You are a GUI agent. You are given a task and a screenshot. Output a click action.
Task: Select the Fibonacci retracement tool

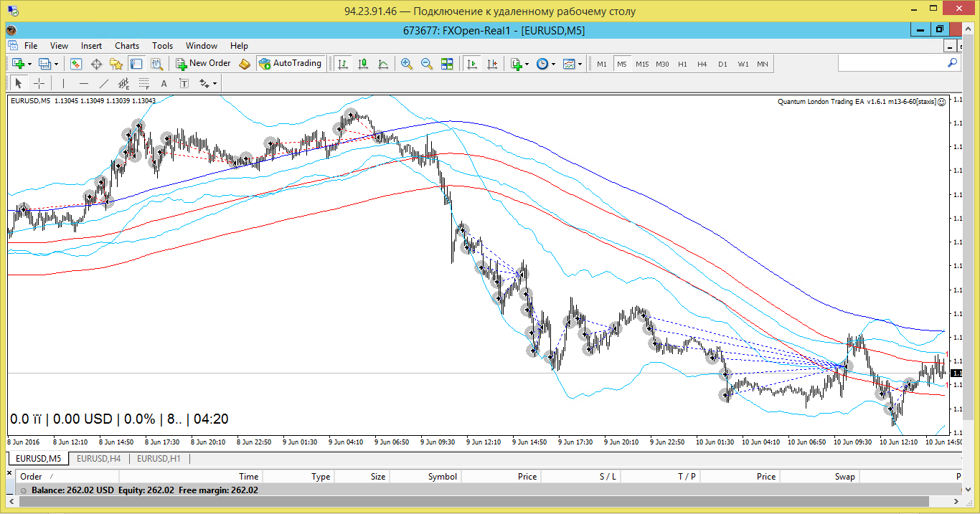click(143, 83)
